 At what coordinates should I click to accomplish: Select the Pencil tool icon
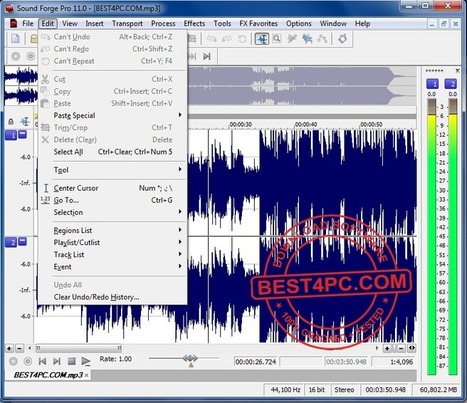coord(292,39)
